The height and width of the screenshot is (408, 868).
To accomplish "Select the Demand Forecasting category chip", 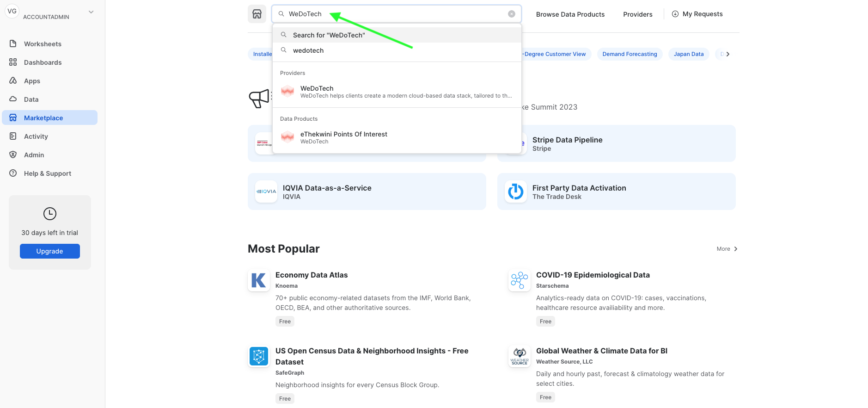I will click(x=630, y=54).
